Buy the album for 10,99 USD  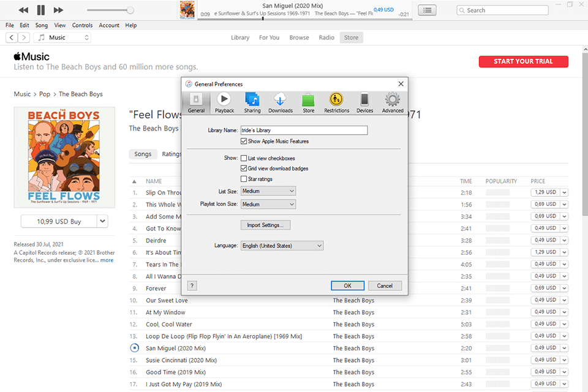click(x=59, y=221)
